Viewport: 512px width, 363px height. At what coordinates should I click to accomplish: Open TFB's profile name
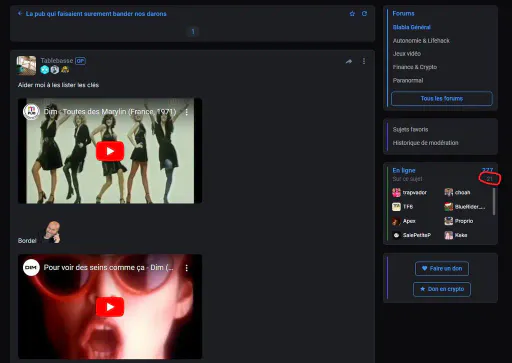tap(408, 207)
